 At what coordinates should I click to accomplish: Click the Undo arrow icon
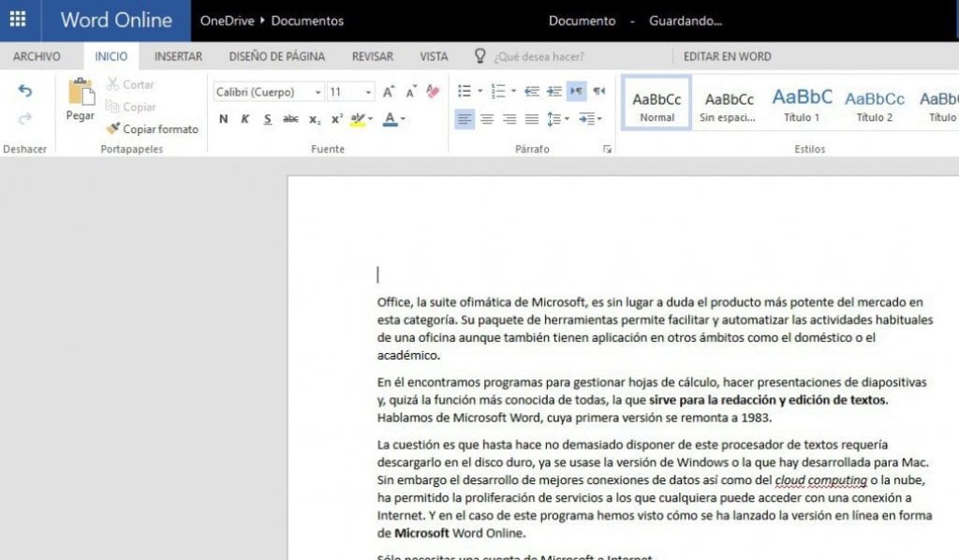[x=25, y=91]
